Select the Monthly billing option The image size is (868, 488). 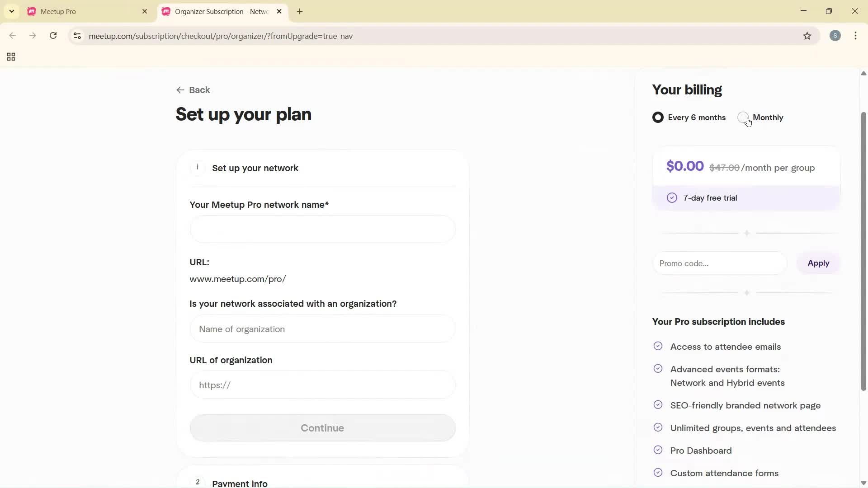(743, 117)
